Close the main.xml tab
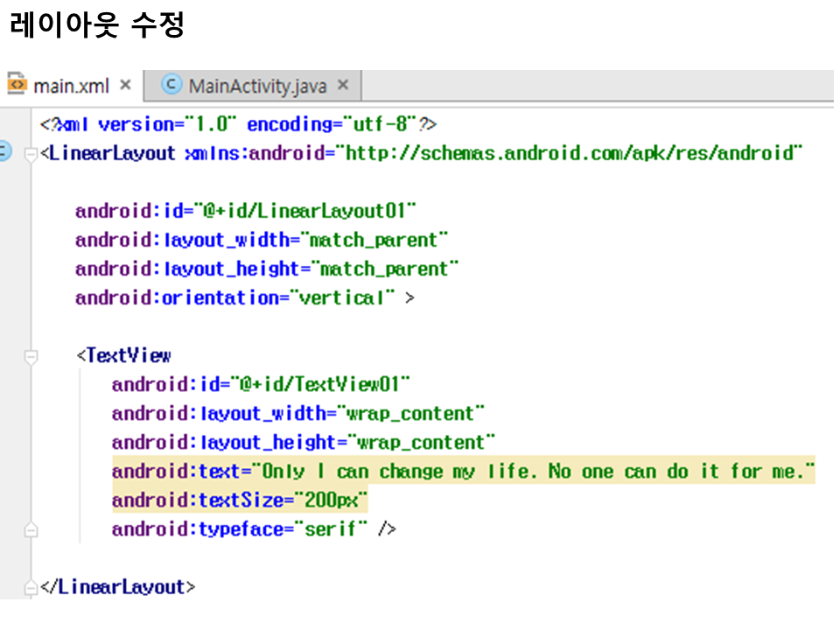This screenshot has height=630, width=840. 125,85
